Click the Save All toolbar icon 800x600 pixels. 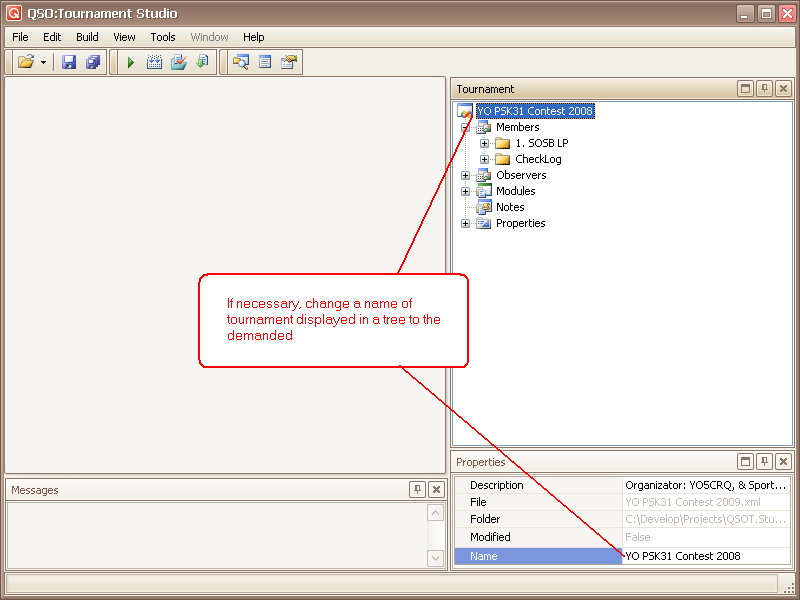[x=93, y=62]
